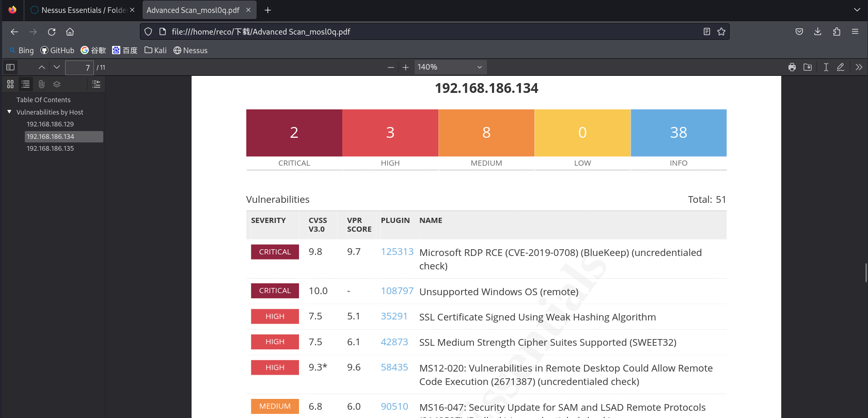The width and height of the screenshot is (868, 418).
Task: Zoom in the PDF
Action: 406,67
